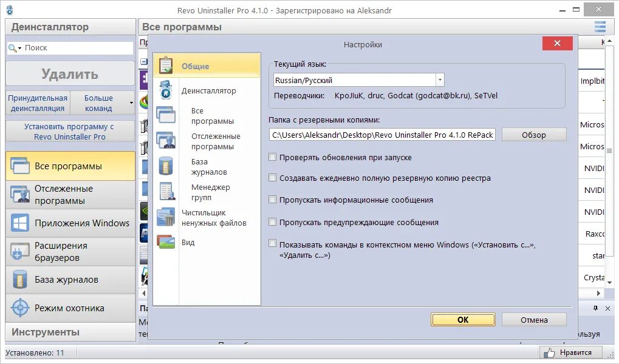The height and width of the screenshot is (364, 619).
Task: Click the Установлено: 11 status text
Action: coord(35,352)
